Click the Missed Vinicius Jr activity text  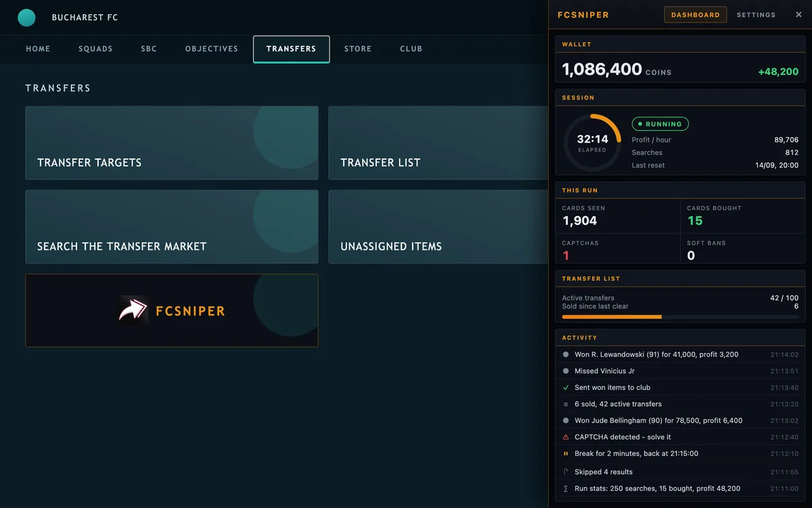click(604, 371)
